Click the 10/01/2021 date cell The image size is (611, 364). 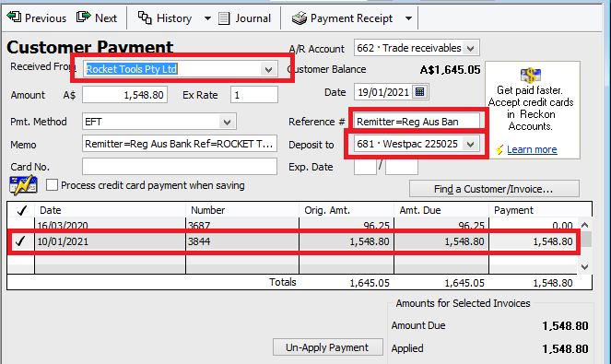click(x=110, y=241)
